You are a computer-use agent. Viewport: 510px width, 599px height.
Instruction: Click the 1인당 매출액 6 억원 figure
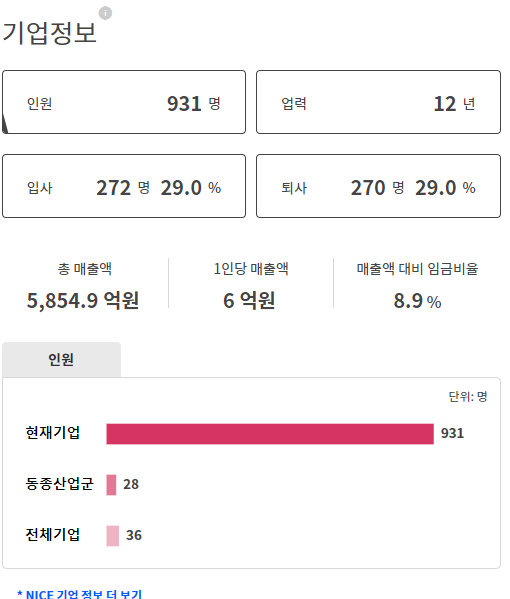coord(249,300)
